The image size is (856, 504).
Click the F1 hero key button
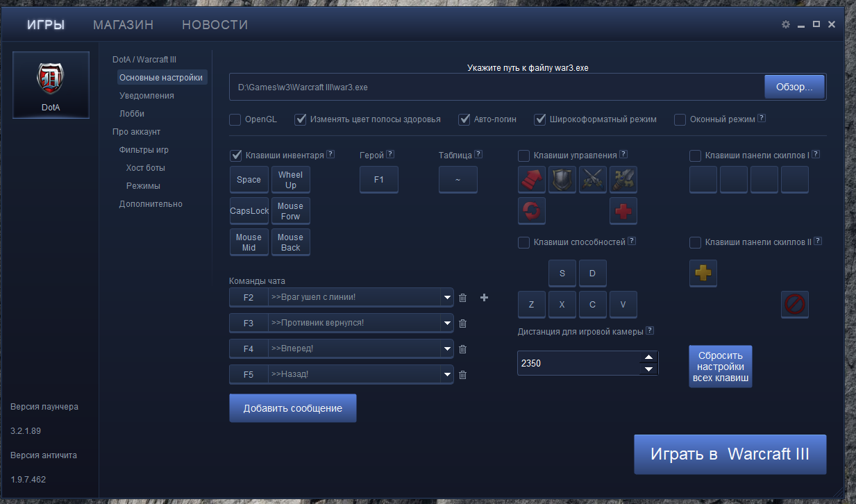[379, 180]
